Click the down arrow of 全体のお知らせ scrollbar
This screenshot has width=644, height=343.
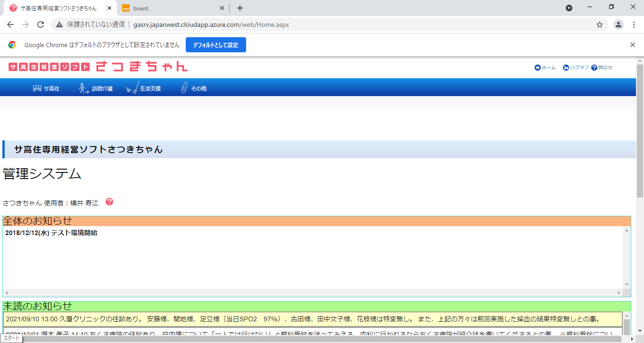[x=627, y=285]
